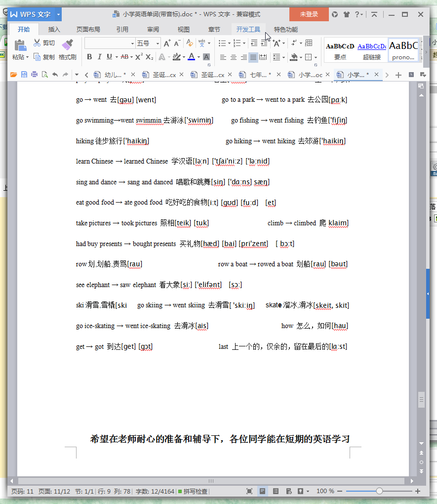Screen dimensions: 437x504
Task: Click the 未登录 login button
Action: coord(309,14)
